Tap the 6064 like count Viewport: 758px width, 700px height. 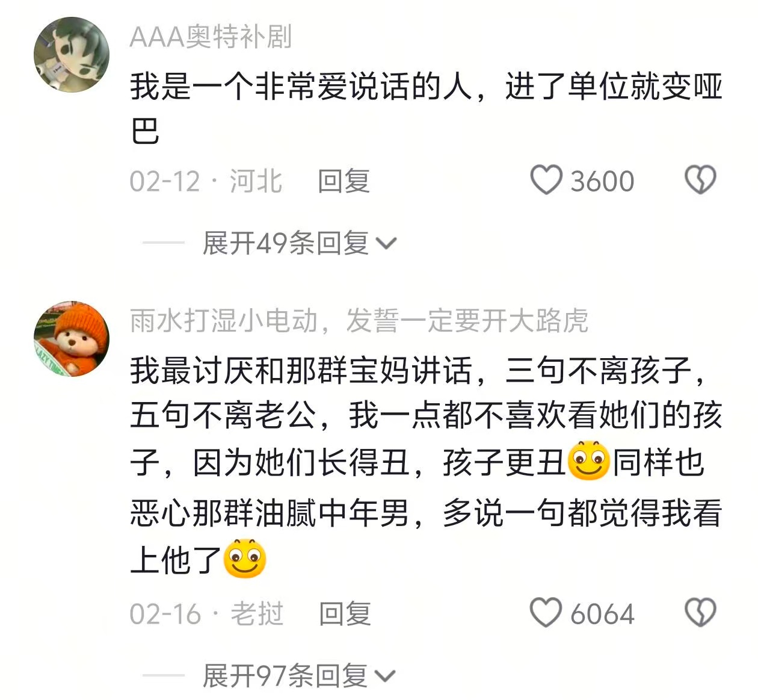(x=602, y=614)
